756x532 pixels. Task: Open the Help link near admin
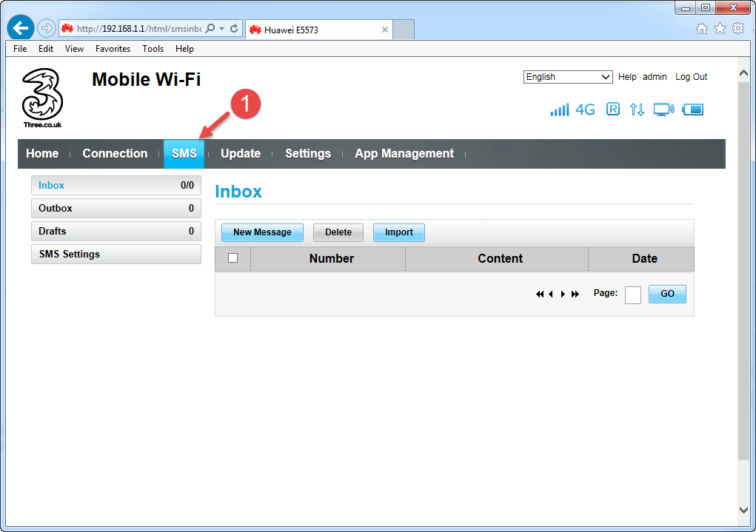(627, 77)
